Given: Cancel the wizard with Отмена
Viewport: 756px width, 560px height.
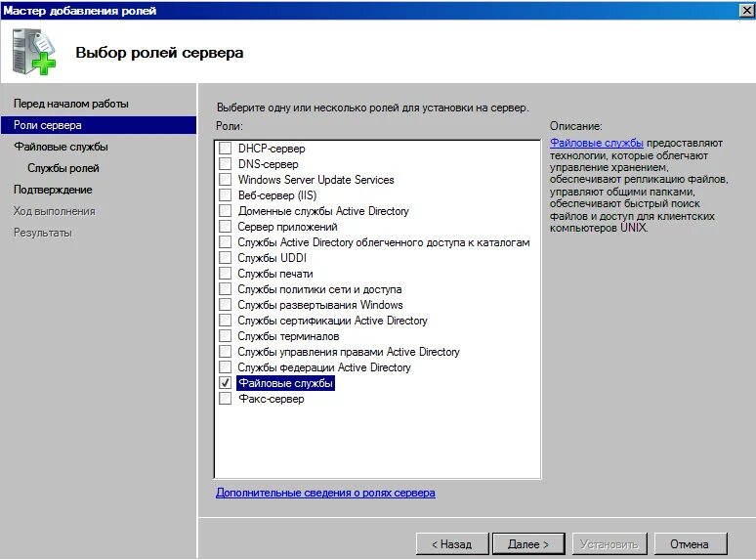Looking at the screenshot, I should [690, 544].
